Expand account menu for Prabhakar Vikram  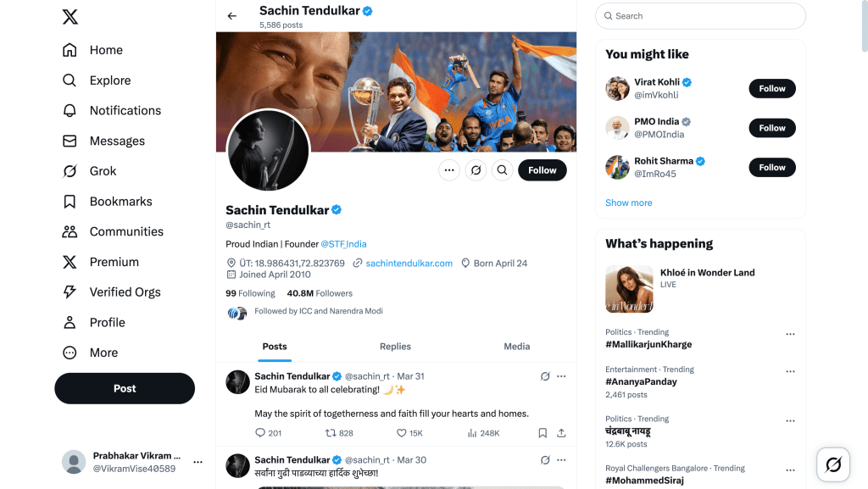click(x=198, y=462)
